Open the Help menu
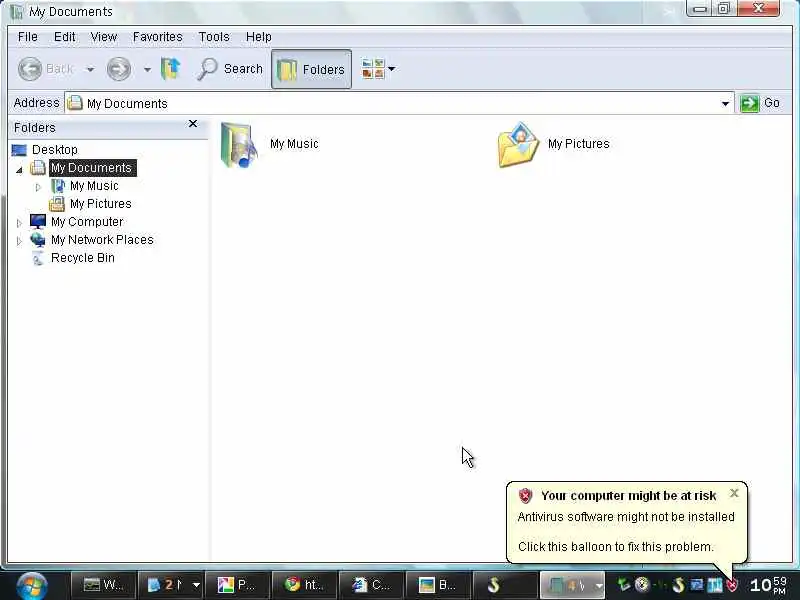 [x=258, y=37]
